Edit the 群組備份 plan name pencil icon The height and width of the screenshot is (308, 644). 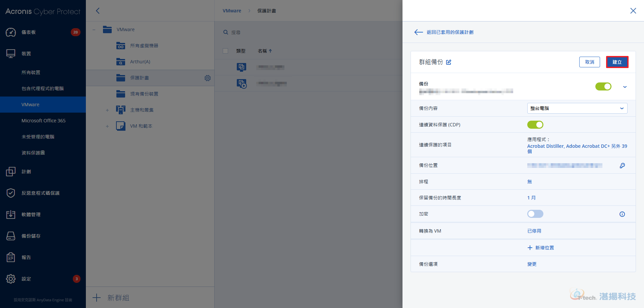pos(448,62)
